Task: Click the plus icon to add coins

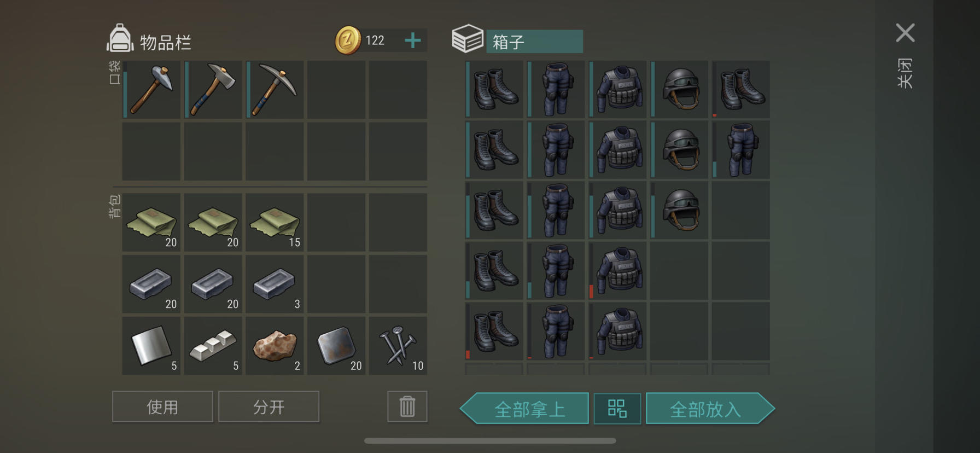Action: coord(413,40)
